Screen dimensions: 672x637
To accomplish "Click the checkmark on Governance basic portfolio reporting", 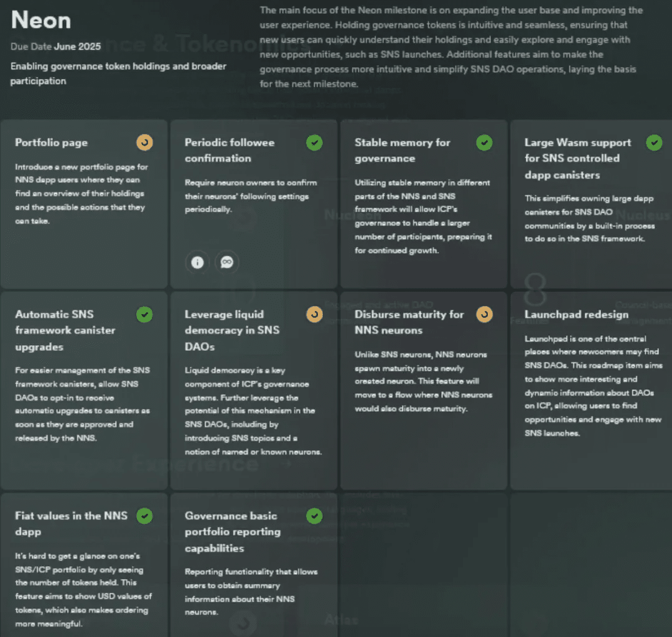I will (x=314, y=516).
